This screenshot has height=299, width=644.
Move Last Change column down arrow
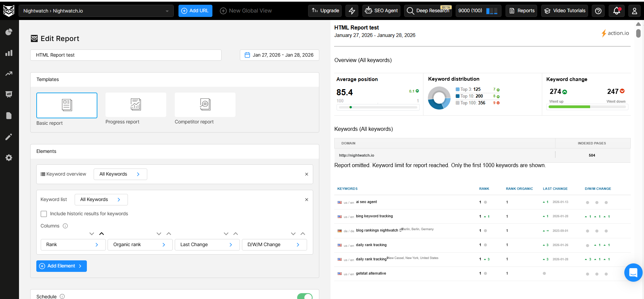point(226,234)
